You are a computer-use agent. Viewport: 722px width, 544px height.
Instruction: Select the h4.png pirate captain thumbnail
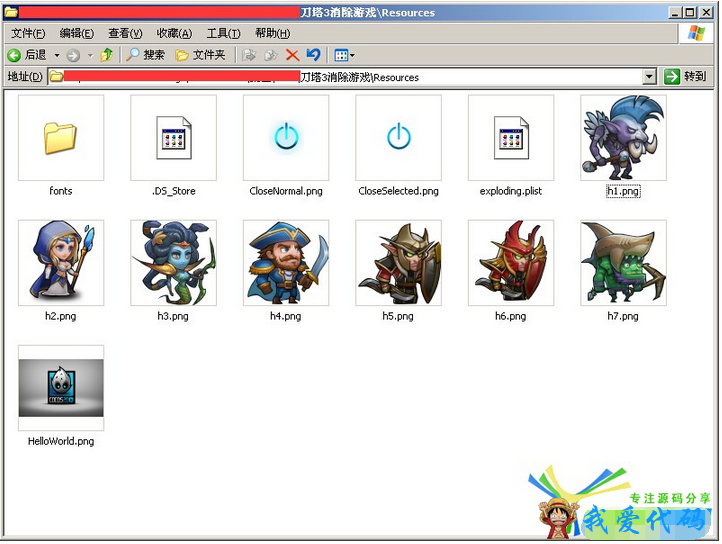tap(286, 263)
